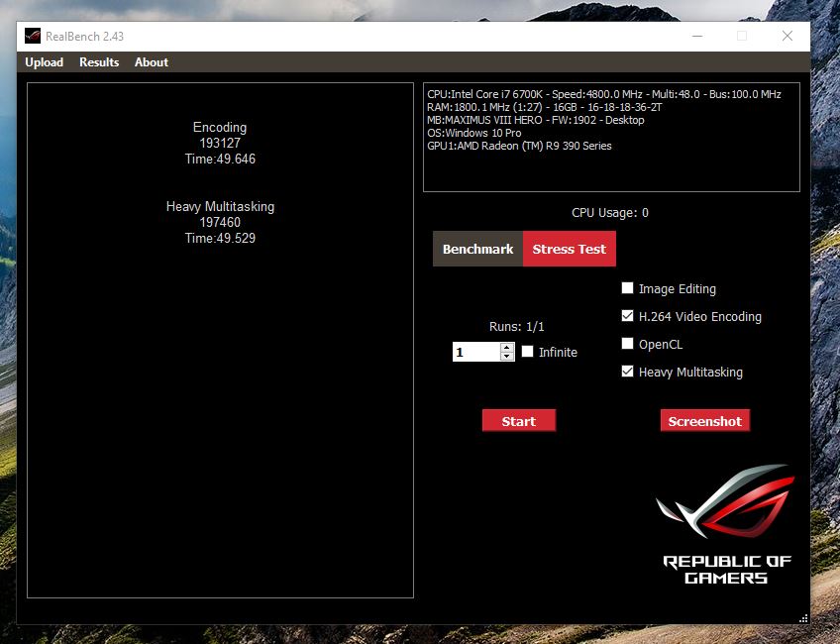Click the Heavy Multitasking result heading
This screenshot has height=644, width=840.
coord(220,207)
